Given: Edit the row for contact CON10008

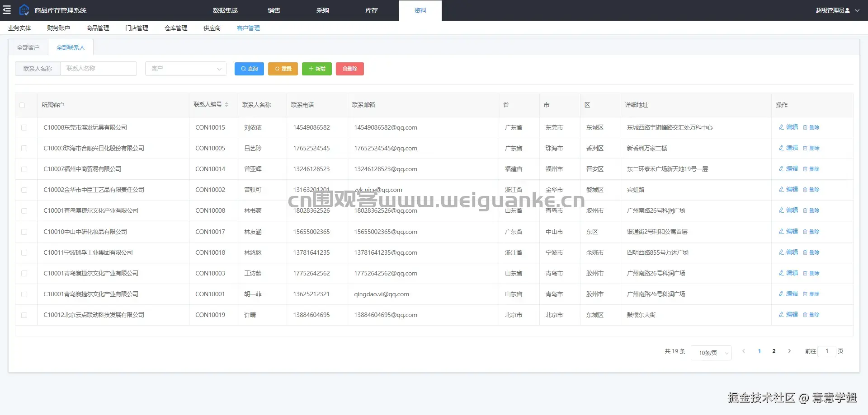Looking at the screenshot, I should pyautogui.click(x=788, y=210).
